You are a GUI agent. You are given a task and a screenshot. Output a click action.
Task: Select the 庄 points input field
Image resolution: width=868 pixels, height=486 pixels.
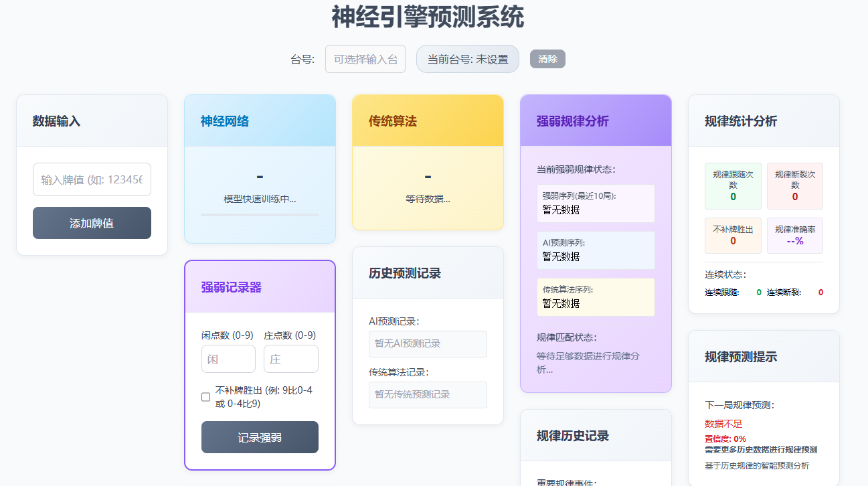[x=290, y=359]
